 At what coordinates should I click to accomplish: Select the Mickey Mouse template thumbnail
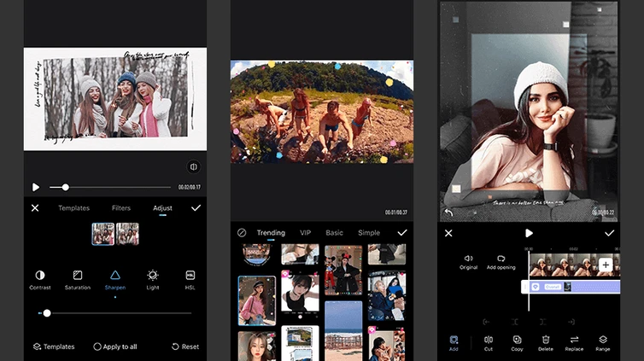point(343,271)
